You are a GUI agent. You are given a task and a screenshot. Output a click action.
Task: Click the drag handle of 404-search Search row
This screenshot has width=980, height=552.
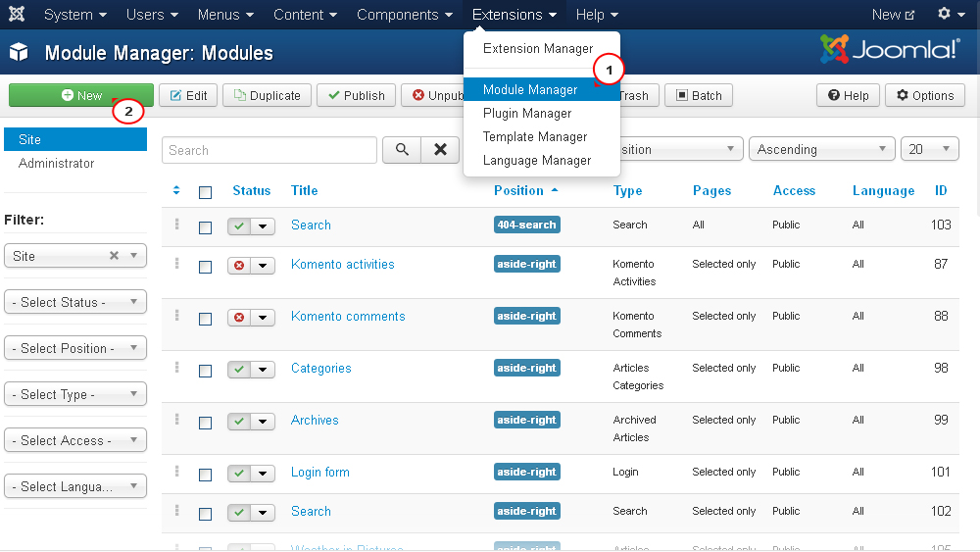[176, 225]
